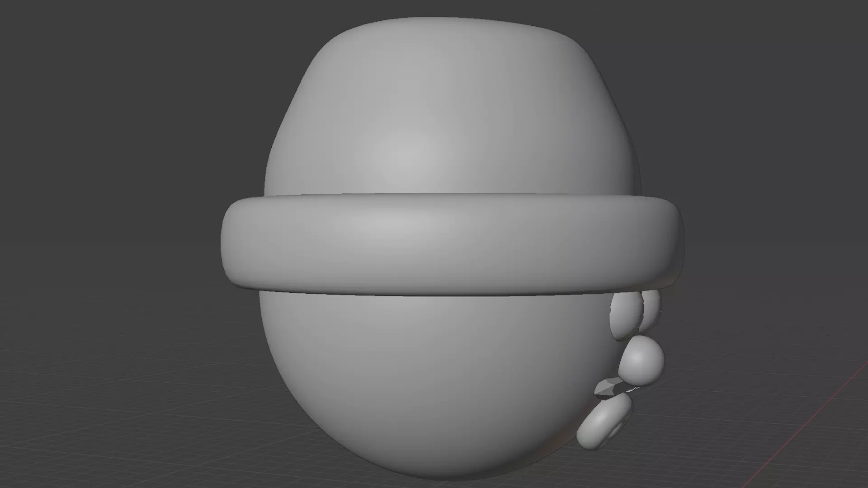Select the round sphere nose on the model
This screenshot has width=868, height=488.
pyautogui.click(x=642, y=361)
